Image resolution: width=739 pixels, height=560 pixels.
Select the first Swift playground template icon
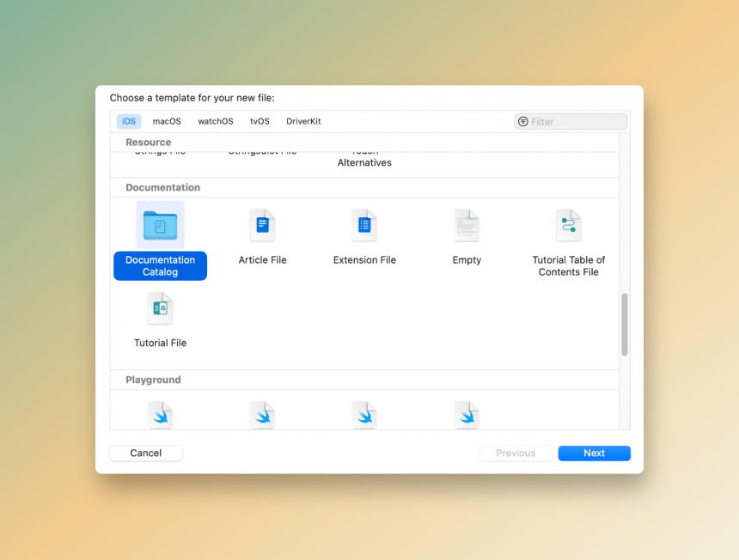(x=160, y=415)
